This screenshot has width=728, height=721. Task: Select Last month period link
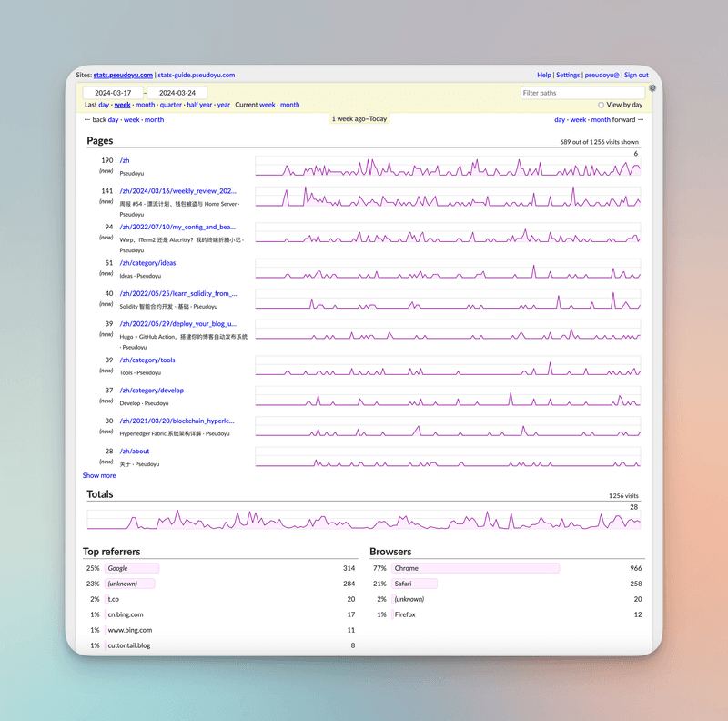[145, 105]
